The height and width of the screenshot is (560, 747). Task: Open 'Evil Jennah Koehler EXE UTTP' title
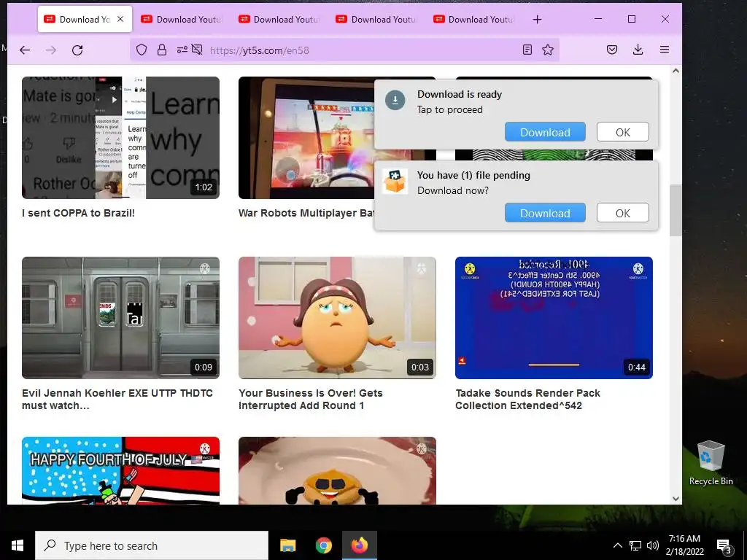point(117,399)
